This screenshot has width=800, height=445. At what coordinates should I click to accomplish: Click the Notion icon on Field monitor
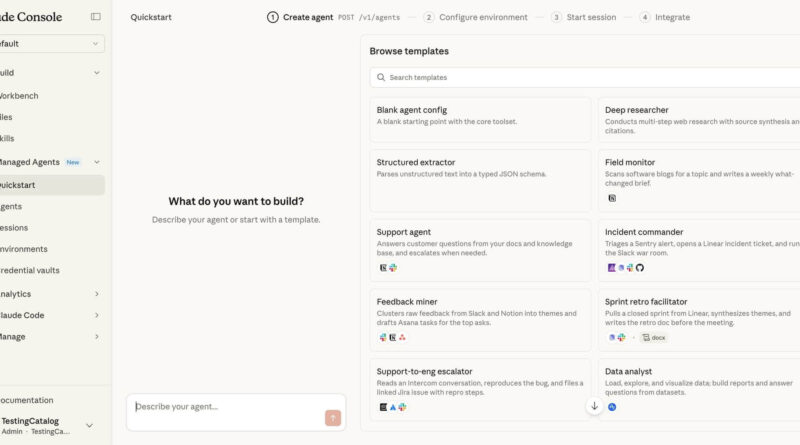612,198
